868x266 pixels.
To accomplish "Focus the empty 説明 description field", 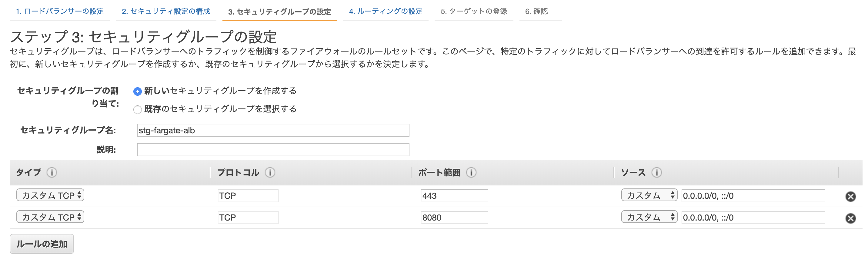I will click(x=273, y=150).
